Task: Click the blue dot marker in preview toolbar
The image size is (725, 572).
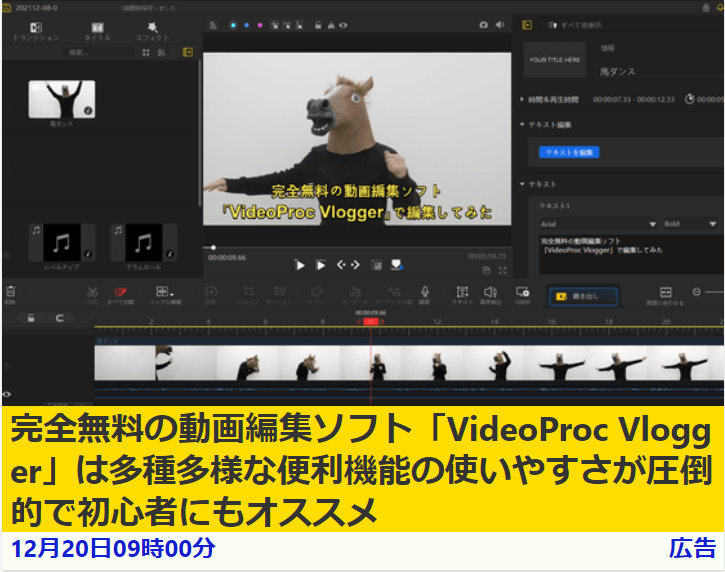Action: pos(246,25)
